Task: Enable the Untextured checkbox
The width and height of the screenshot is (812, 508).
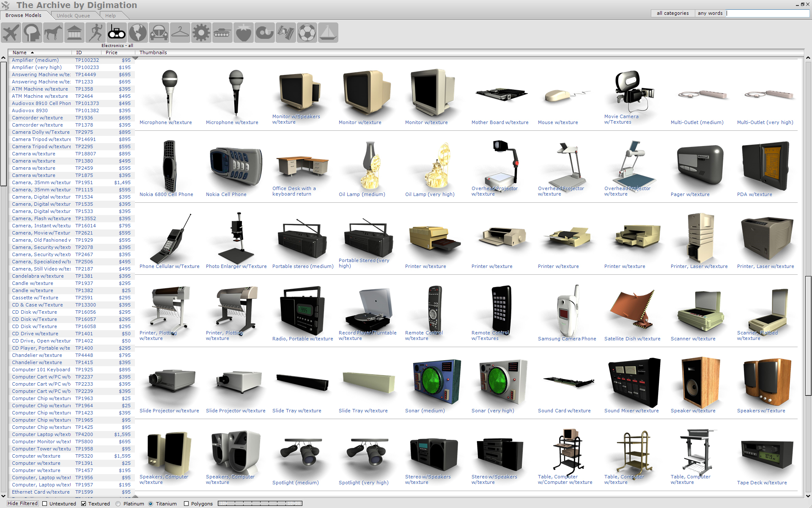Action: point(45,504)
